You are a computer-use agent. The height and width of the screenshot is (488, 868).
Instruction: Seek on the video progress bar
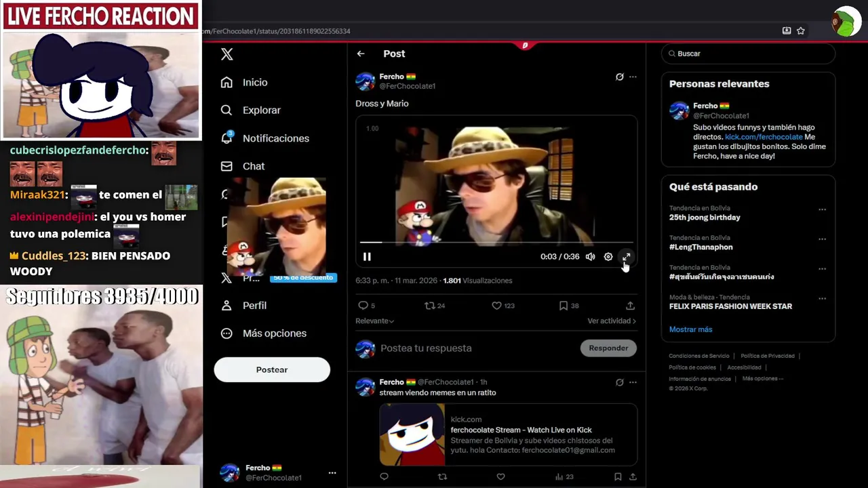pos(496,242)
